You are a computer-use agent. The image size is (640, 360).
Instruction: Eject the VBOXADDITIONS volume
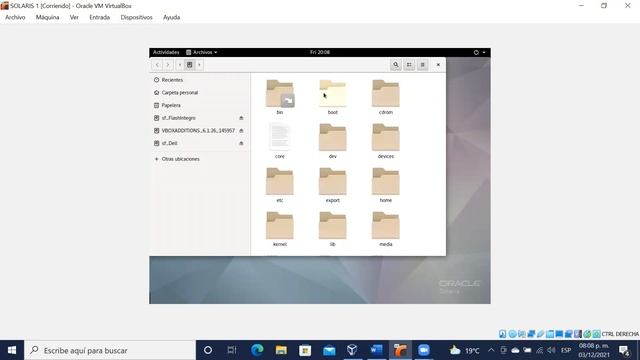(241, 131)
